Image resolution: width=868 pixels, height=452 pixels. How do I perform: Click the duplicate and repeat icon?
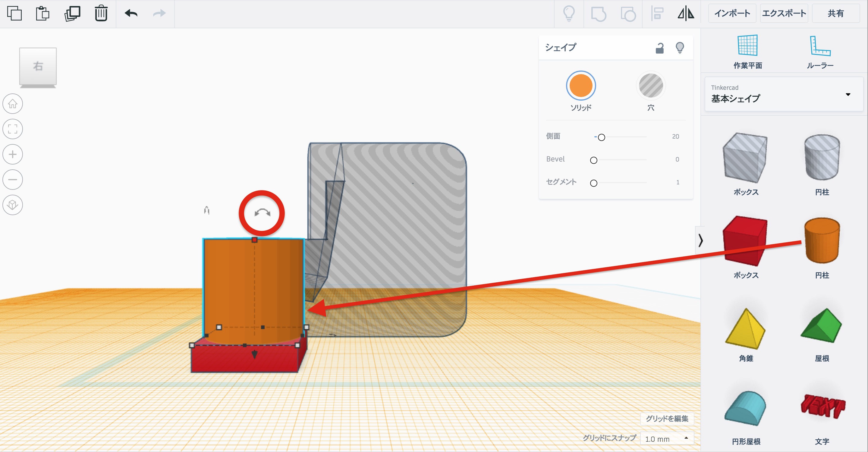click(72, 14)
